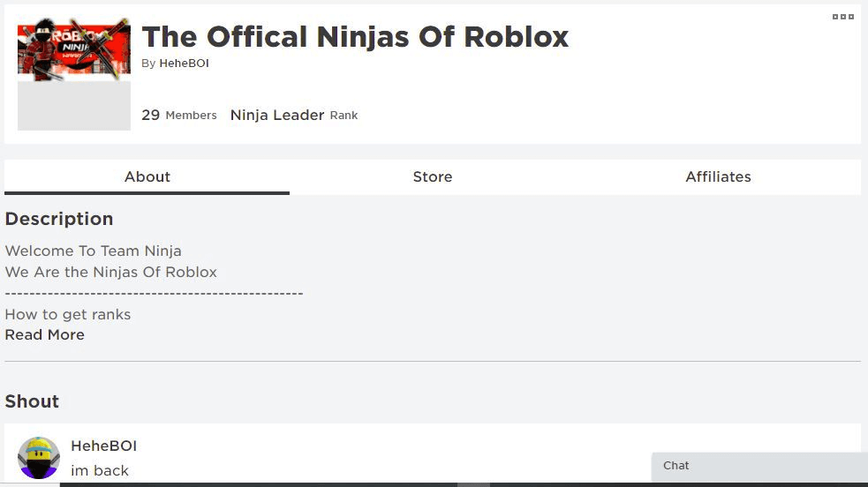Viewport: 868px width, 487px height.
Task: Switch to the Affiliates tab
Action: coord(718,176)
